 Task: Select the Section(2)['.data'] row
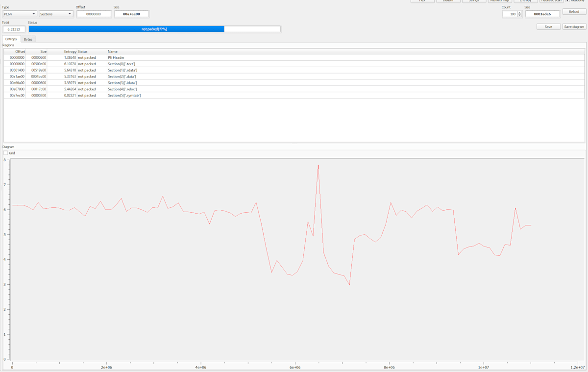(294, 76)
